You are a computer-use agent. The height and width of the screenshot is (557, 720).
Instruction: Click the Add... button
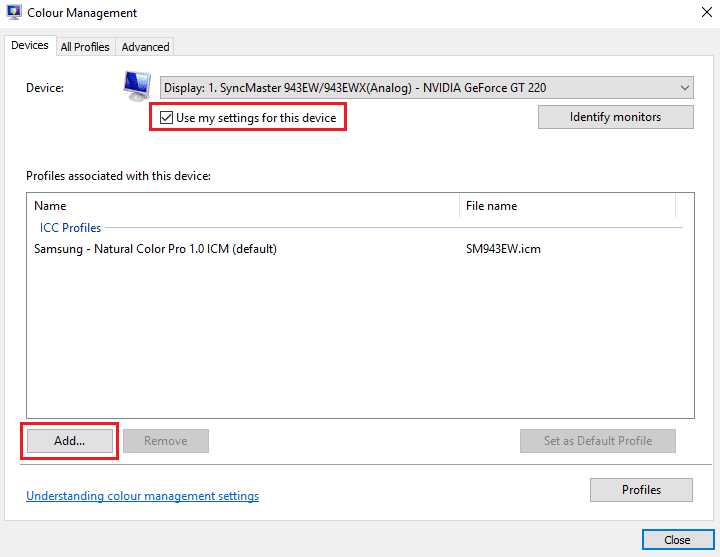[x=70, y=441]
